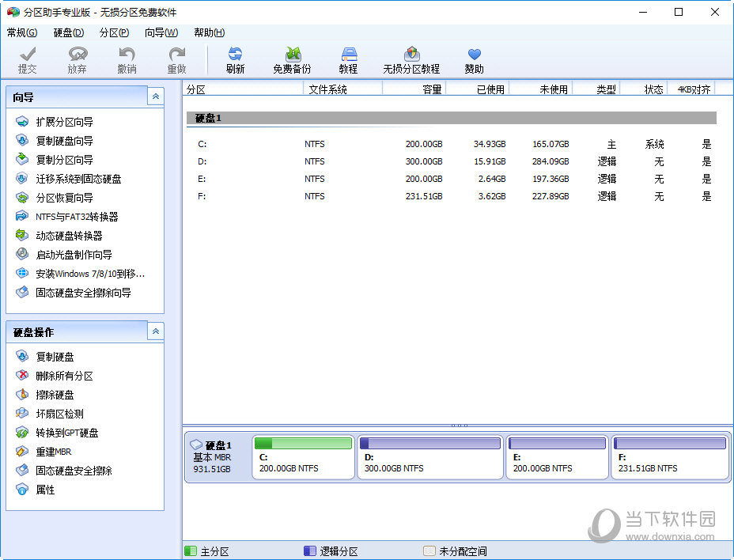This screenshot has height=560, width=734.
Task: Click the 放弃 discard toolbar icon
Action: pos(77,55)
